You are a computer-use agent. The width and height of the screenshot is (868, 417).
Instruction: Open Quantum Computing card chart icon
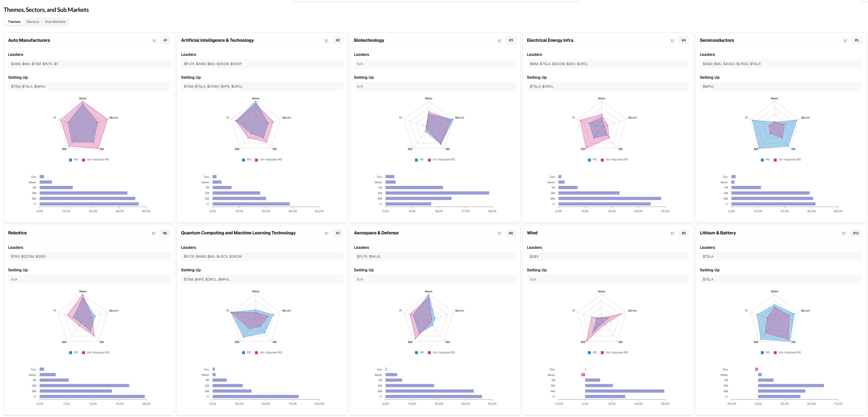coord(327,233)
